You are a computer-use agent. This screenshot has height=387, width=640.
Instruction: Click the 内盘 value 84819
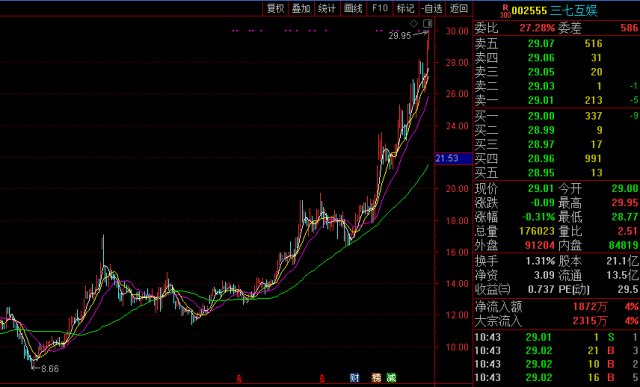(x=624, y=245)
